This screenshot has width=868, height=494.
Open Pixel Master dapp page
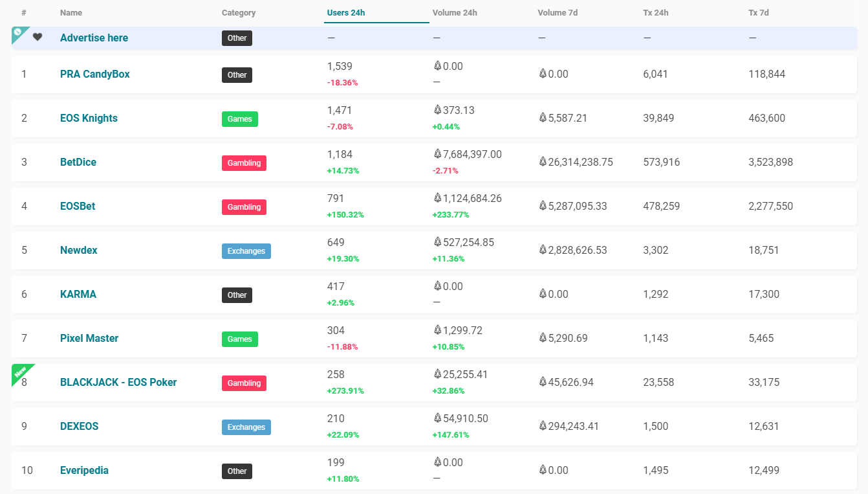coord(89,338)
